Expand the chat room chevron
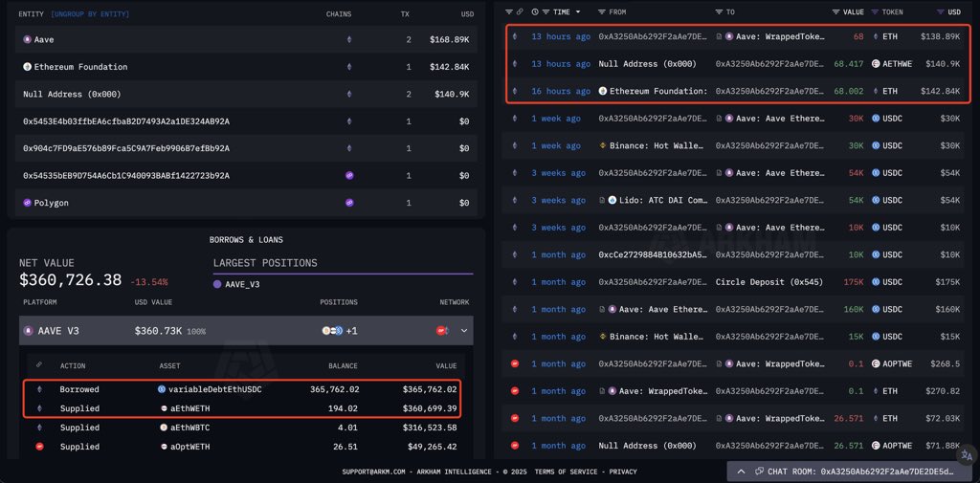The height and width of the screenshot is (483, 980). click(742, 472)
